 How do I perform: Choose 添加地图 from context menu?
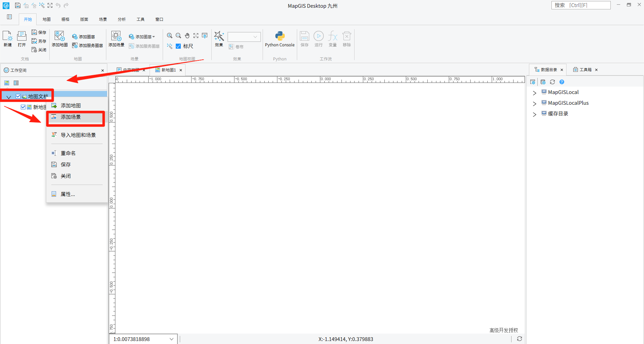(77, 106)
